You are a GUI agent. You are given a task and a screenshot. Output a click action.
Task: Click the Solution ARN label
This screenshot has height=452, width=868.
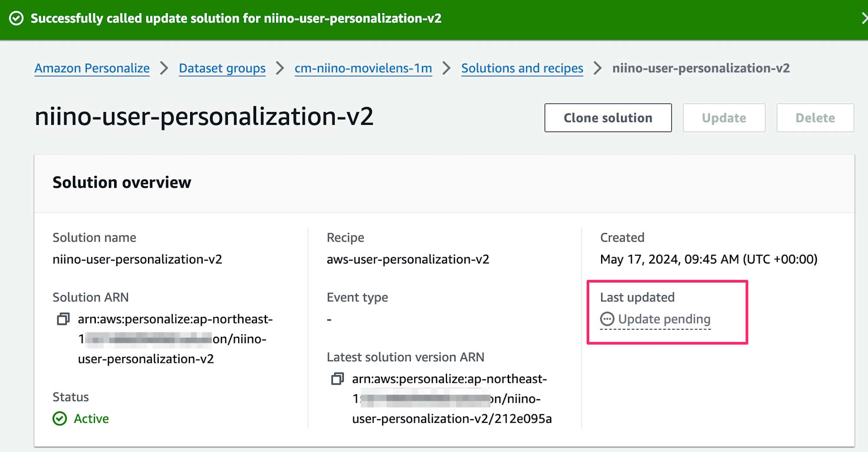coord(91,297)
